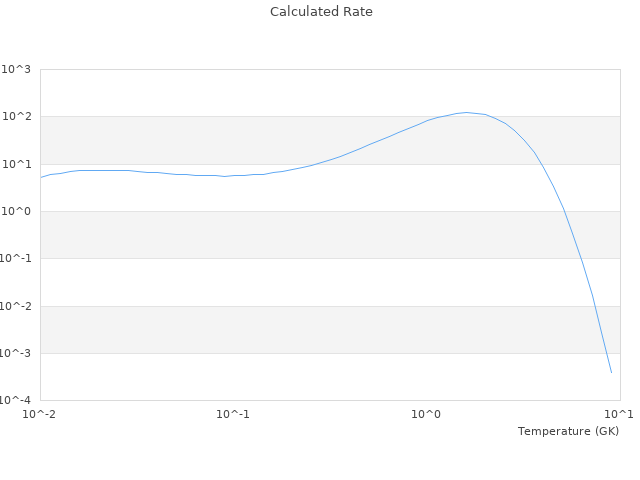Select the 10^-1 y-axis tick label
640x480 pixels.
click(15, 259)
